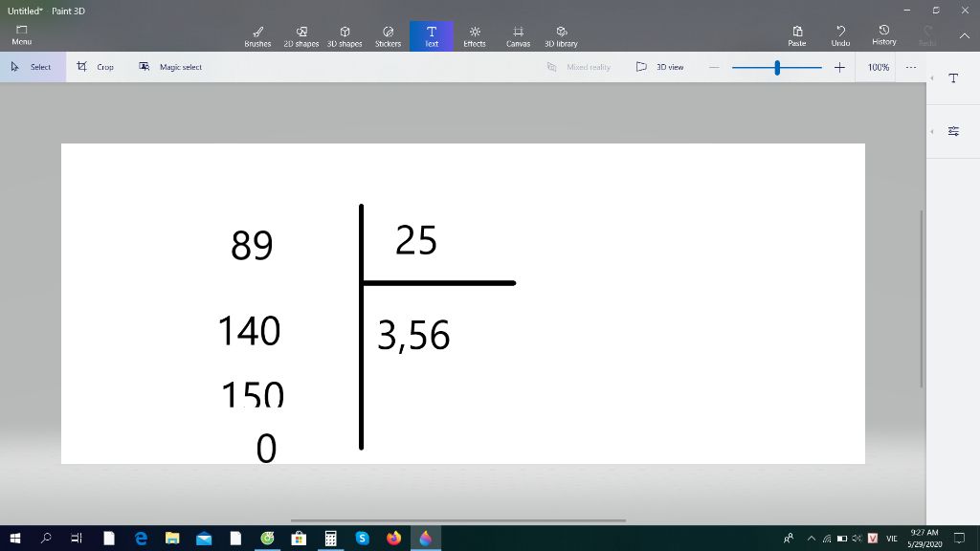Click Paint 3D taskbar icon
Image resolution: width=980 pixels, height=551 pixels.
click(426, 538)
